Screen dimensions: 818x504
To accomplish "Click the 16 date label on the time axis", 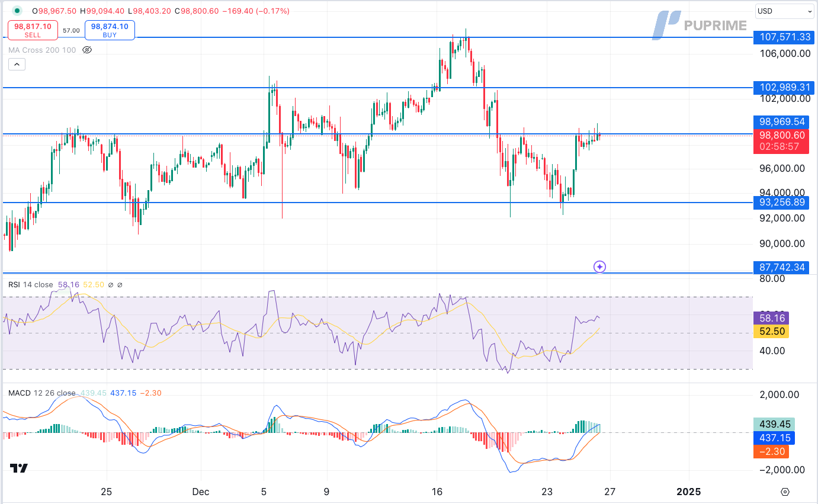I will pos(437,492).
